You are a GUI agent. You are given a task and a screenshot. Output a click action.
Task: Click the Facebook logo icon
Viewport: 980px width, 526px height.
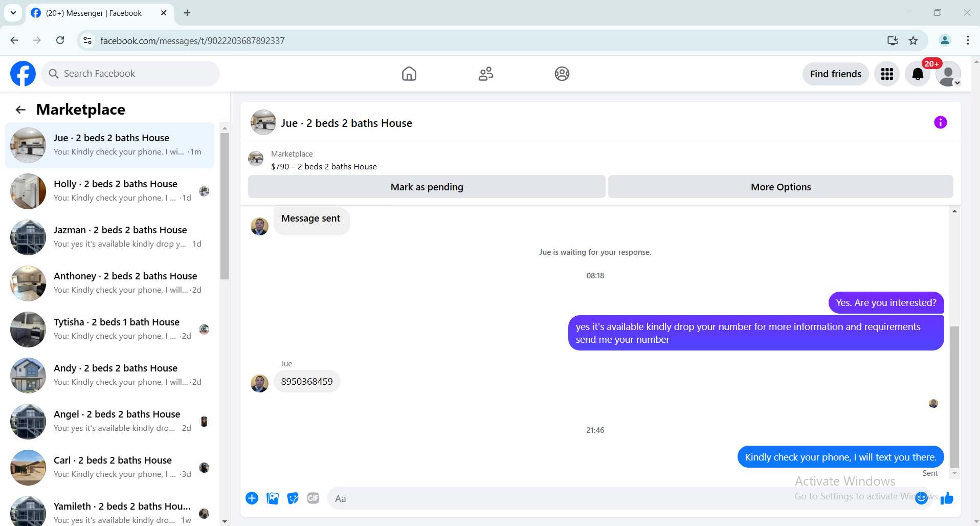[23, 74]
